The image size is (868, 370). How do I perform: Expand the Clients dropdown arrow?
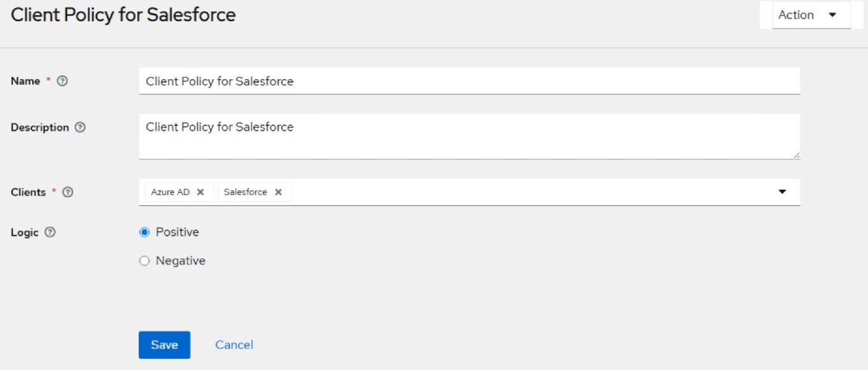(782, 192)
